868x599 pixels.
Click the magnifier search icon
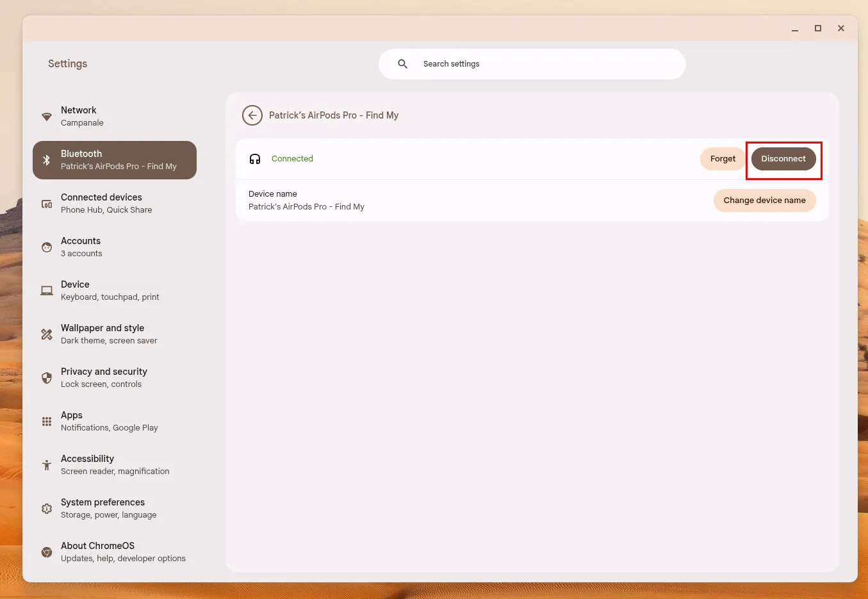tap(403, 64)
